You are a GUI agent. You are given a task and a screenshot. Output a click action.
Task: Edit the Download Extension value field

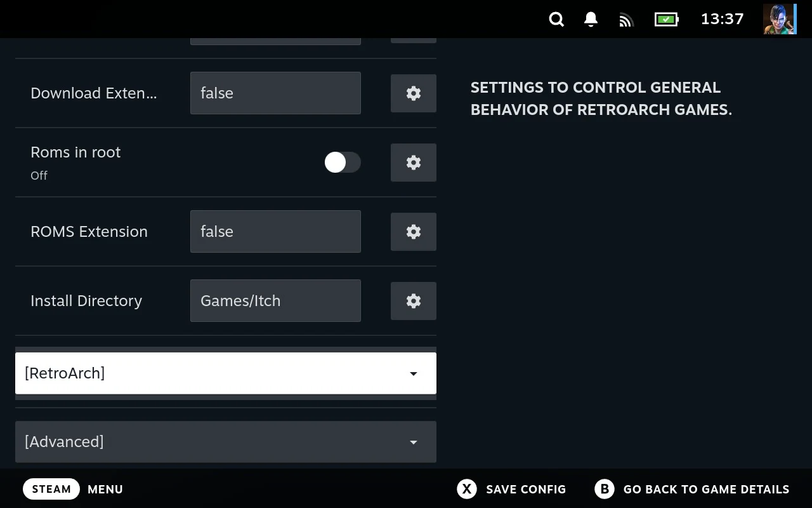(275, 93)
